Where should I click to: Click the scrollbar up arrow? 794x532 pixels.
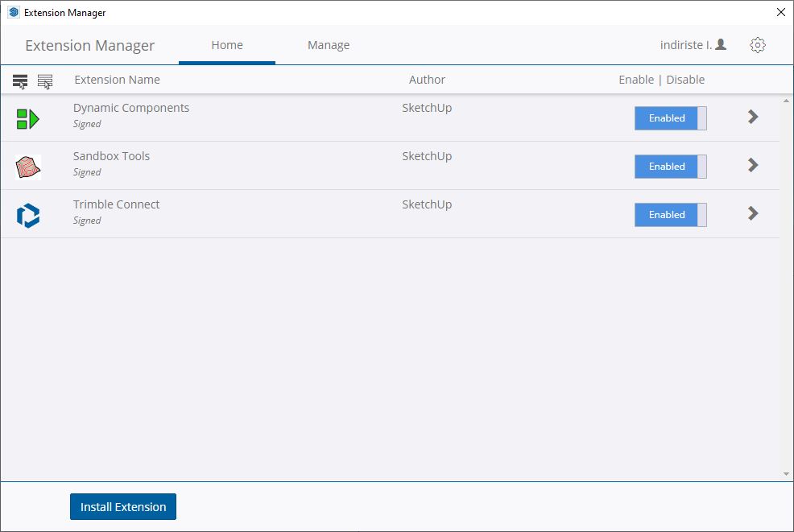coord(786,101)
